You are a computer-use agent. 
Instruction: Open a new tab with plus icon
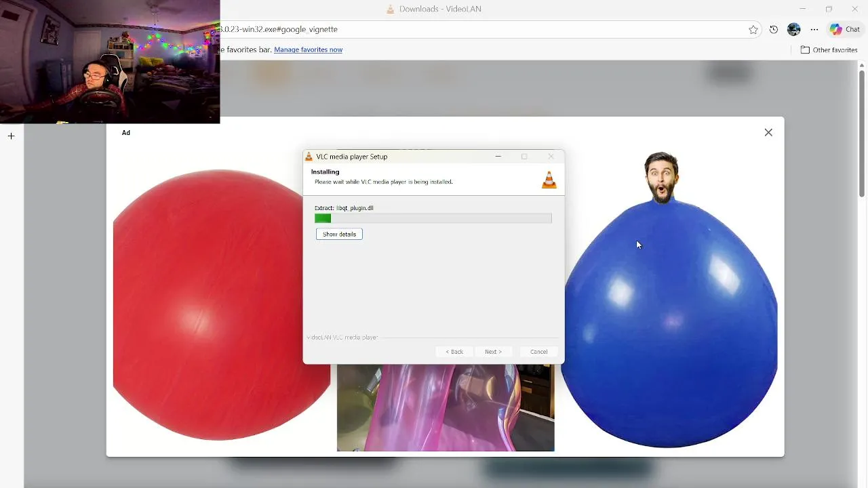click(x=11, y=136)
